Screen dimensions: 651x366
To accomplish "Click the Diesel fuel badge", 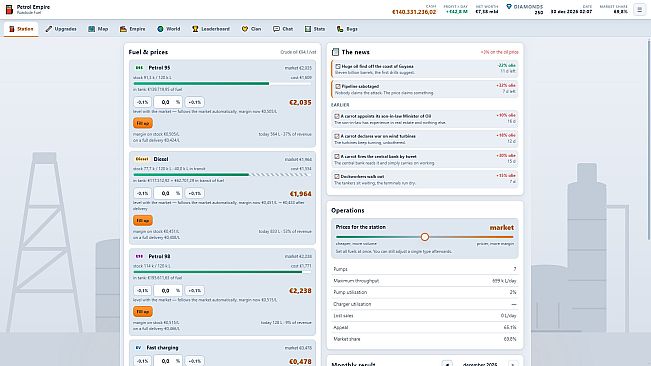I will 142,159.
